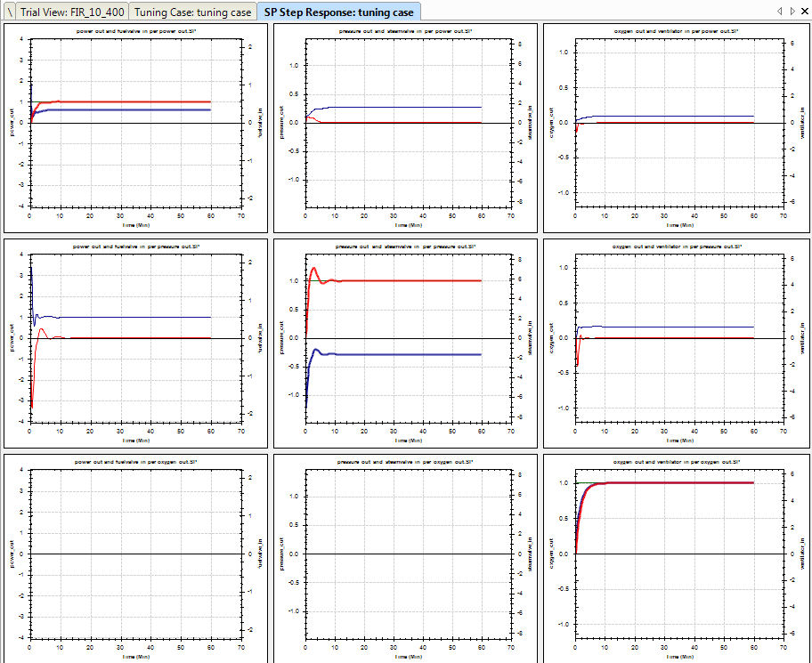This screenshot has width=812, height=663.
Task: Click the "oxygen out and ventilator in per power out.SP" title
Action: pos(678,32)
